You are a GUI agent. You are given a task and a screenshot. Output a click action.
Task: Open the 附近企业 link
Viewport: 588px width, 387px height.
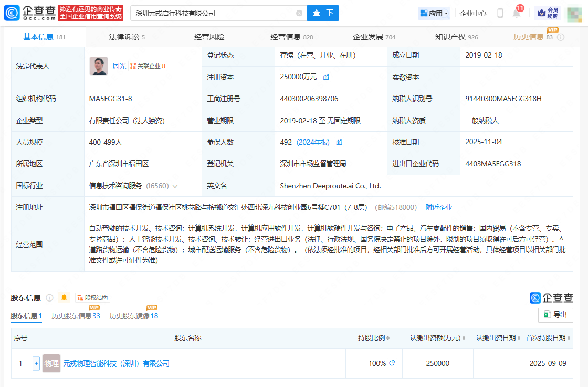tap(438, 208)
